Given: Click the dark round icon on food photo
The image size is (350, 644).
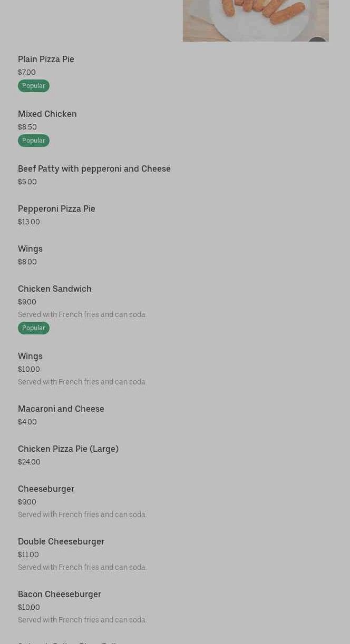Looking at the screenshot, I should click(317, 41).
